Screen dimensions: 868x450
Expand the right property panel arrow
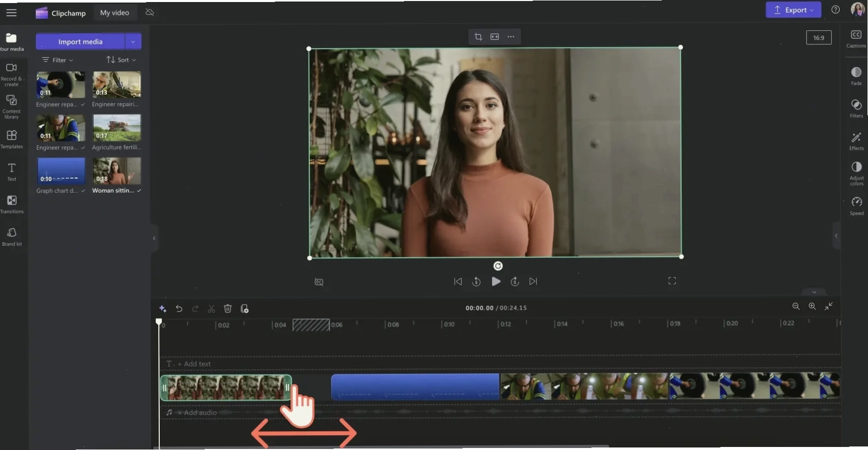[x=836, y=236]
